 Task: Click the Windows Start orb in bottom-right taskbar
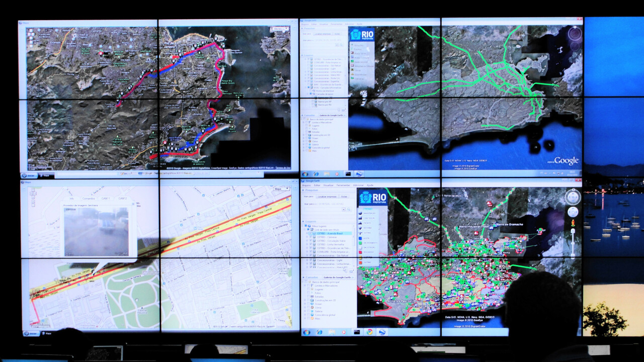pos(306,332)
